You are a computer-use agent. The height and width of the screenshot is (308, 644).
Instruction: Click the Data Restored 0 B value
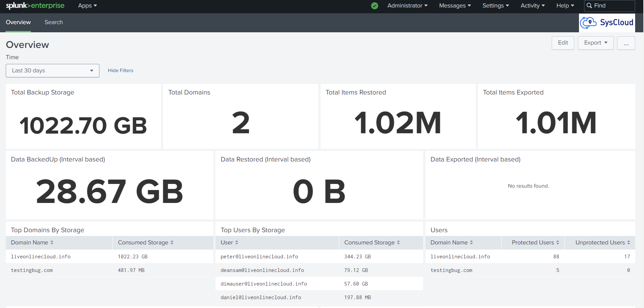[x=319, y=191]
